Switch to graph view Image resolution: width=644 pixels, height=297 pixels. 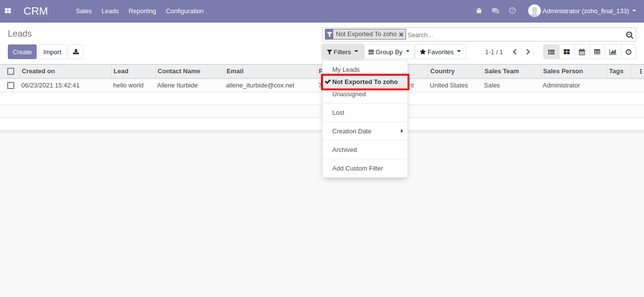pos(613,52)
